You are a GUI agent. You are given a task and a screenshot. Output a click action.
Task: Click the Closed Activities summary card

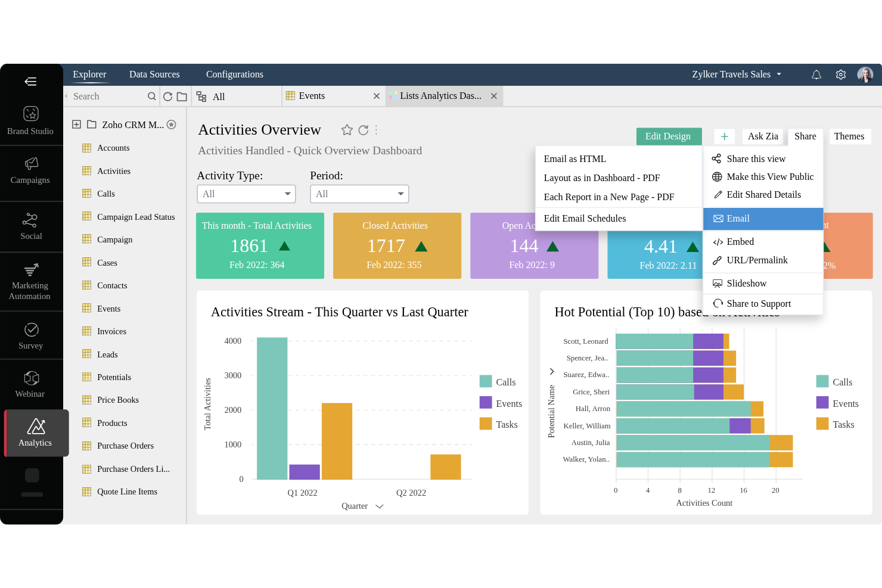pyautogui.click(x=397, y=245)
